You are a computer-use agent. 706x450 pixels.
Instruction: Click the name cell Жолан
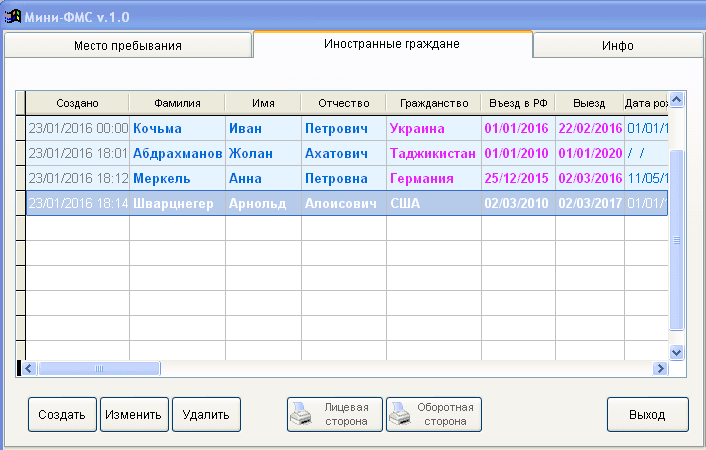(x=263, y=154)
